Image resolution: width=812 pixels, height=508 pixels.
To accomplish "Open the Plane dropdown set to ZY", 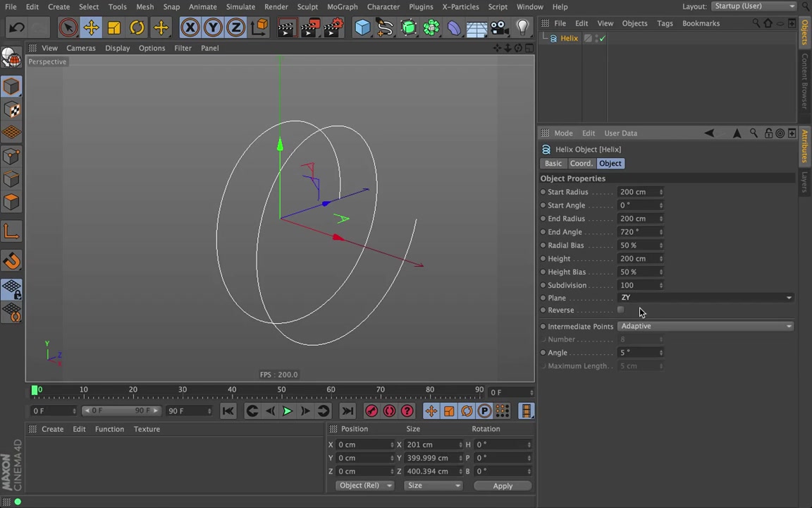I will coord(705,298).
